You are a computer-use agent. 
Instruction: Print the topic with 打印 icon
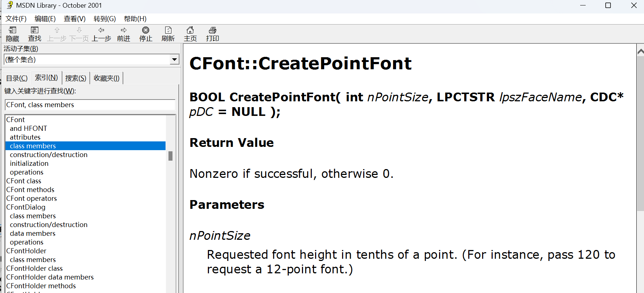tap(213, 34)
